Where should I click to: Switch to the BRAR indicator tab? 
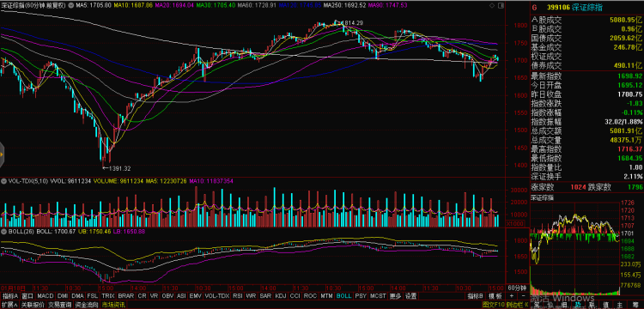[126, 296]
